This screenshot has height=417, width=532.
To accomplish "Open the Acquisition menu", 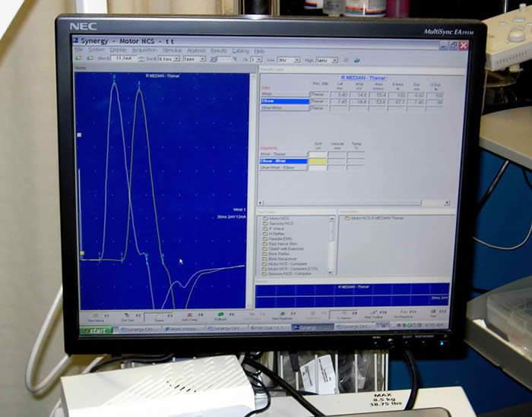I will pos(144,50).
